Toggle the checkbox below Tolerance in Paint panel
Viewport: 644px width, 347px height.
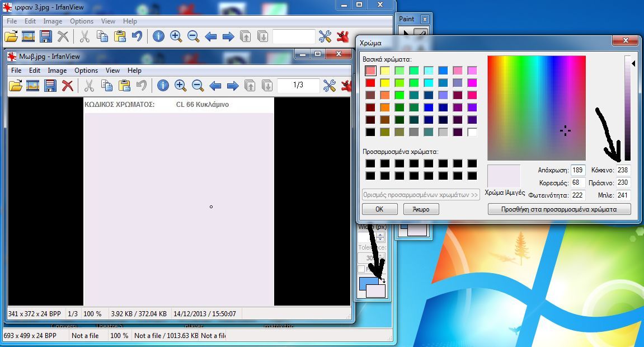point(361,269)
